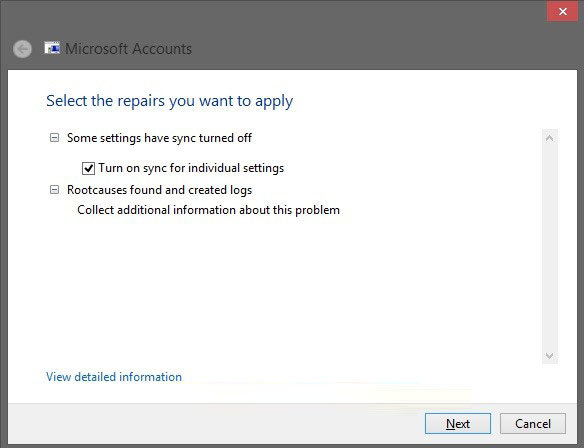Viewport: 584px width, 448px height.
Task: Click the scrollbar down arrow
Action: (550, 356)
